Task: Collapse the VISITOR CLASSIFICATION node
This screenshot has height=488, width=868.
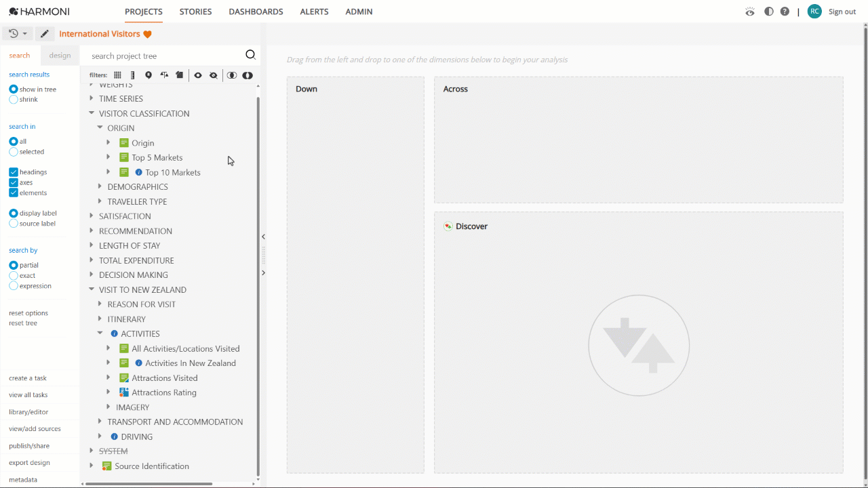Action: click(92, 113)
